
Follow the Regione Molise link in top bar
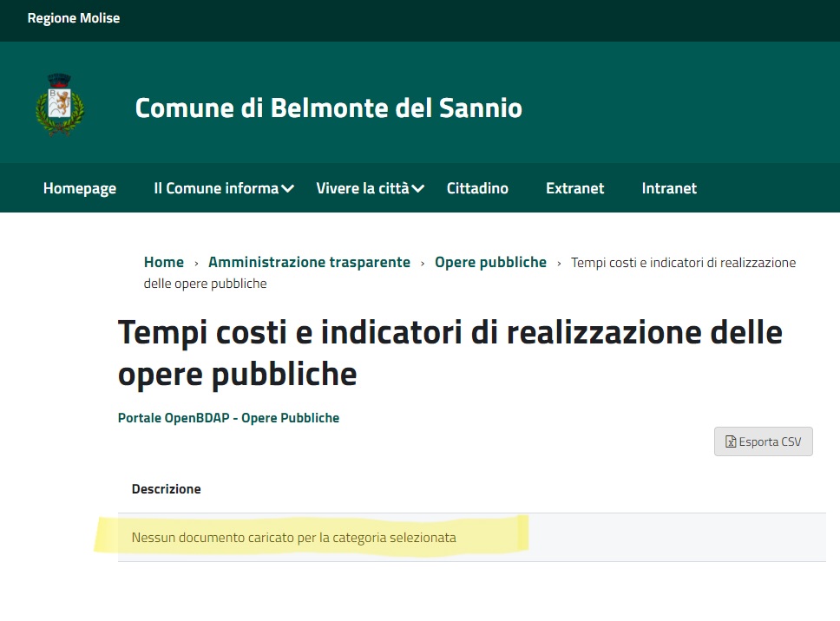pos(74,18)
